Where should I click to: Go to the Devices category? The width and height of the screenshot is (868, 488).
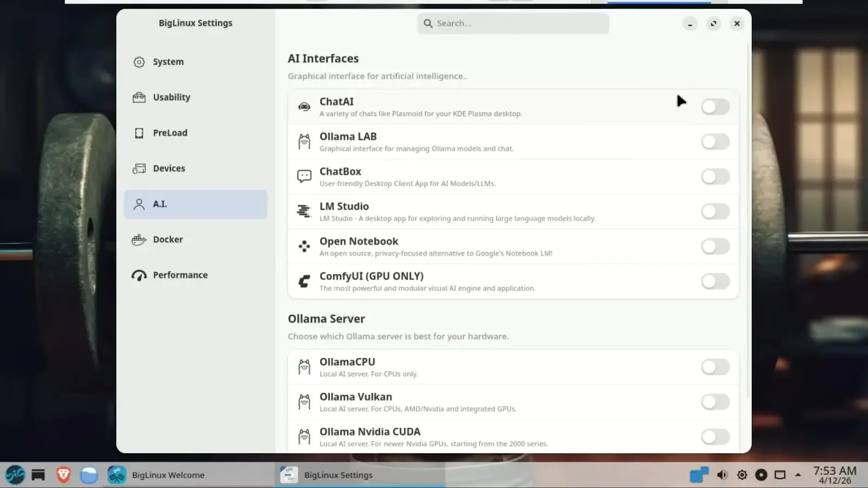[195, 169]
